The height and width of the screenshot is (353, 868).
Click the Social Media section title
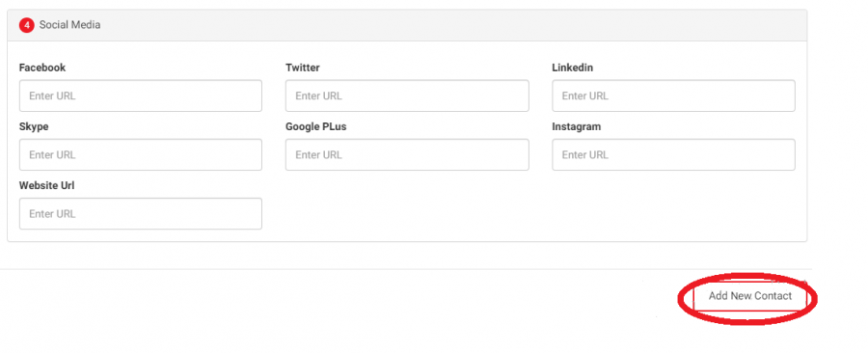tap(69, 25)
